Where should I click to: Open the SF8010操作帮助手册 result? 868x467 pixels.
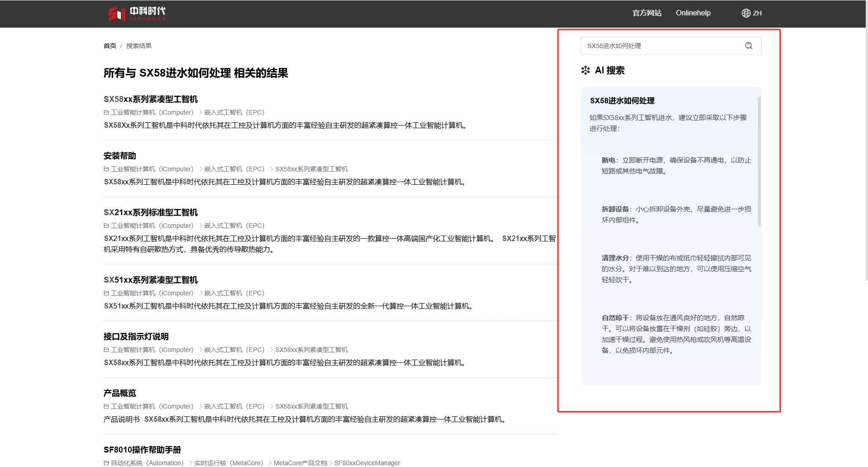pyautogui.click(x=142, y=450)
